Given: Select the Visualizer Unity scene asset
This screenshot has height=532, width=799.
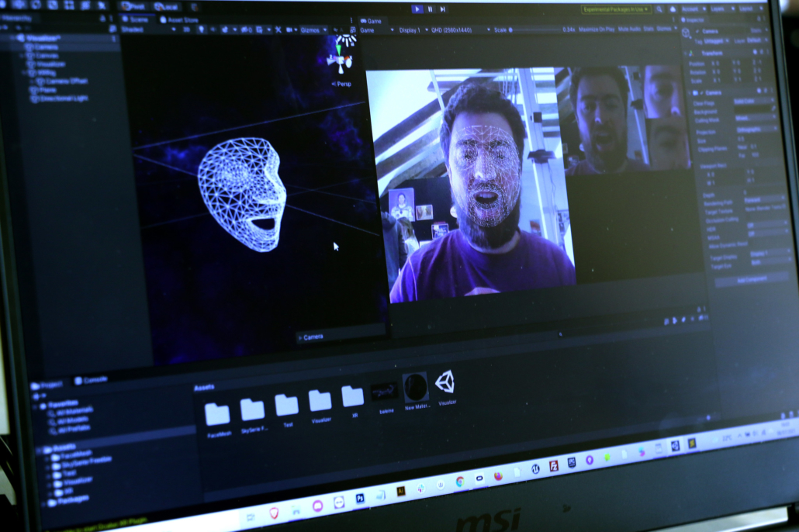Looking at the screenshot, I should point(445,382).
